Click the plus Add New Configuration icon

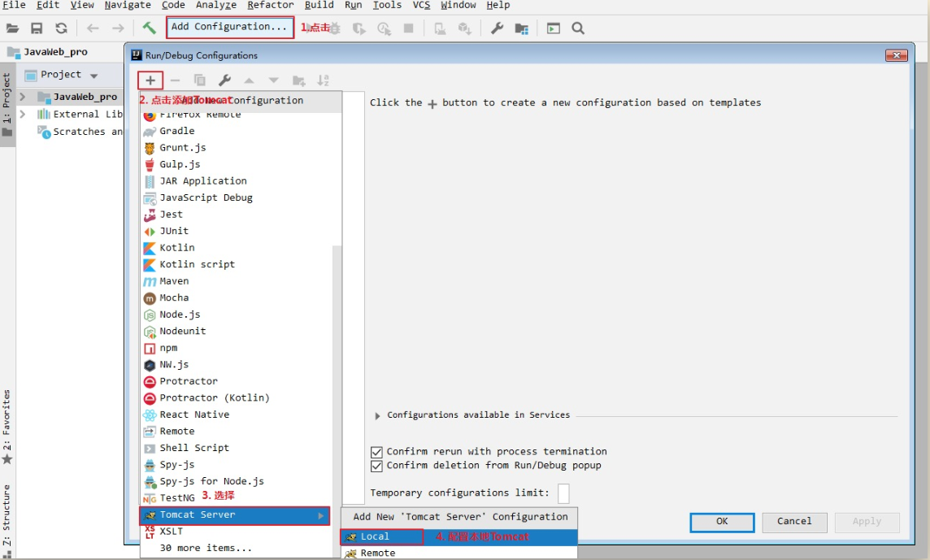pos(150,80)
